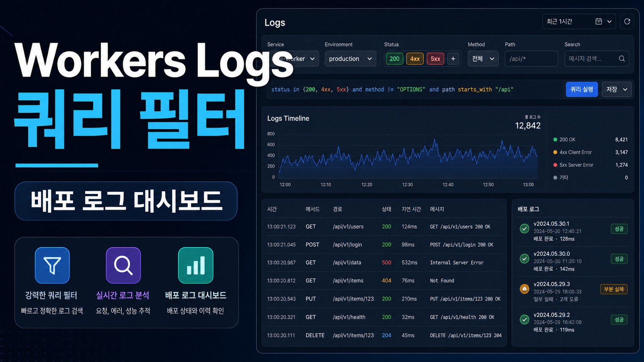Open the 최근 1시간 time range dropdown
Screen dimensions: 644x362
[x=579, y=22]
